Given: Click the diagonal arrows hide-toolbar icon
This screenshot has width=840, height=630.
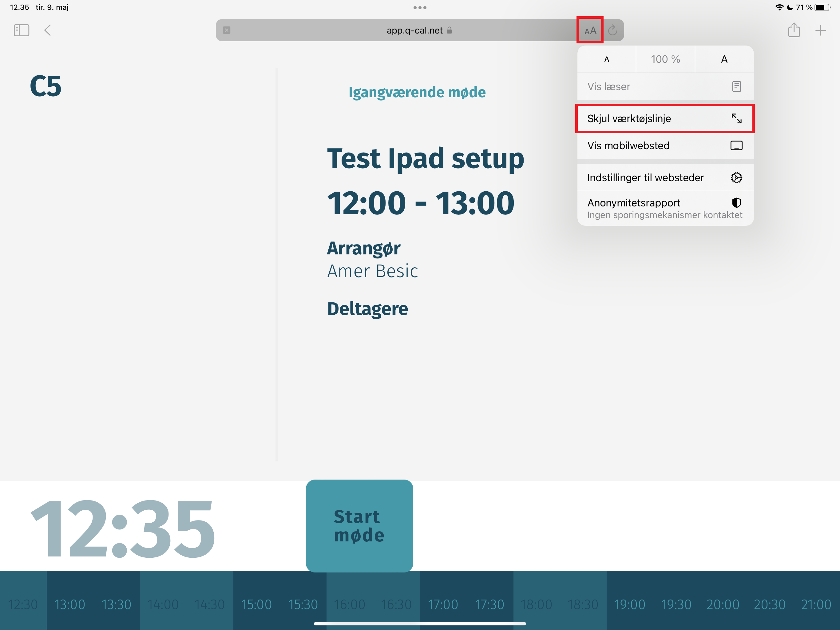Looking at the screenshot, I should coord(736,118).
